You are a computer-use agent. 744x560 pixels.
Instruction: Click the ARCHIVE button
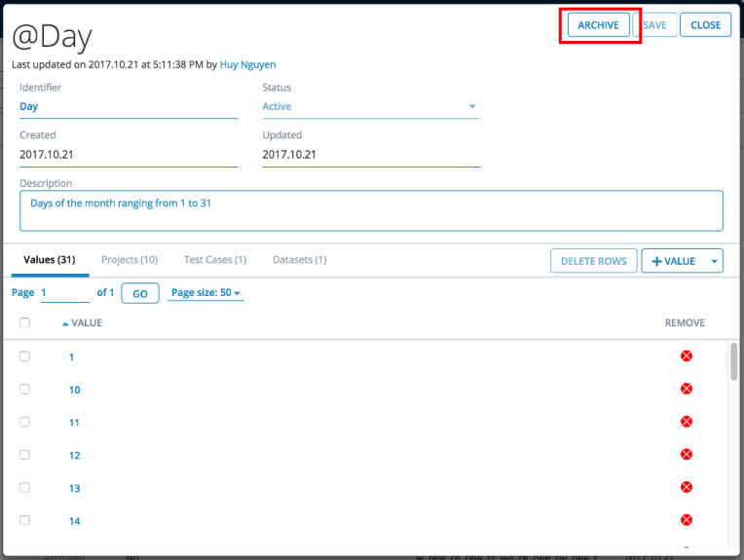point(598,25)
